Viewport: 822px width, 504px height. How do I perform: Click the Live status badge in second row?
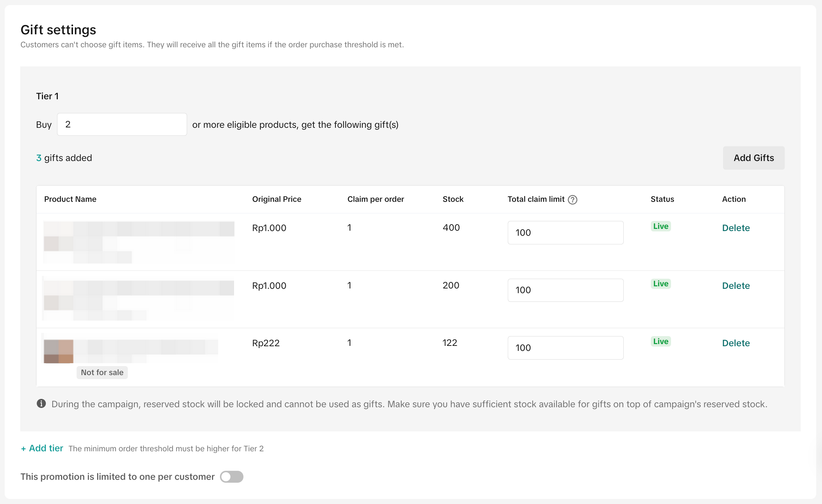661,284
